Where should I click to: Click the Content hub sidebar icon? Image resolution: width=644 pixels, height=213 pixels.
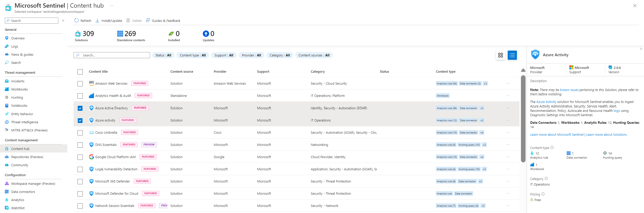(7, 149)
